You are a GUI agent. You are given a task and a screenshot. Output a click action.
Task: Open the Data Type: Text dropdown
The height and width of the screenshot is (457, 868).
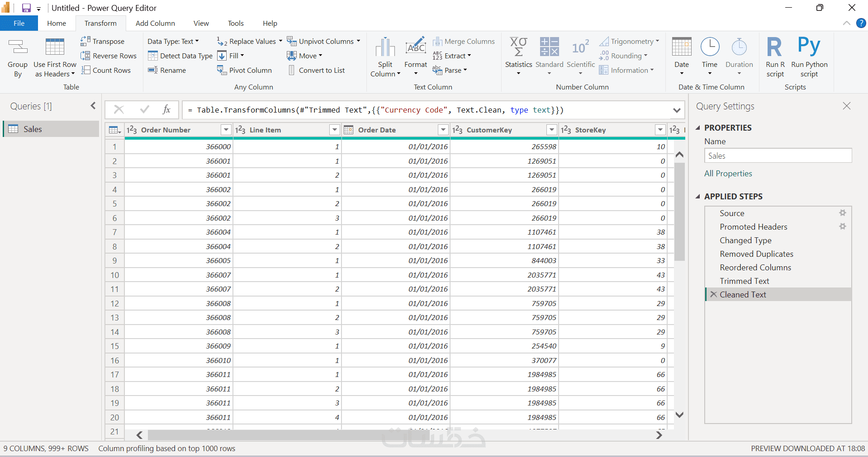pos(173,41)
